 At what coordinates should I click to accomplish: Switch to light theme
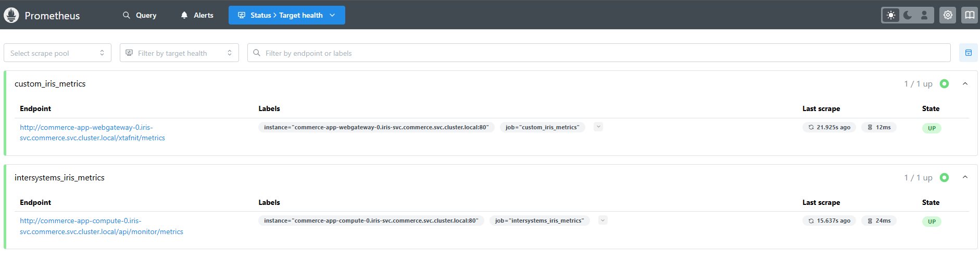pyautogui.click(x=891, y=15)
